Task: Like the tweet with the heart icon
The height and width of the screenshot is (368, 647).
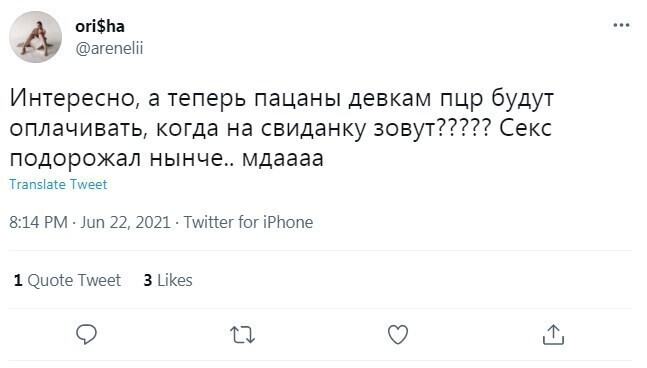Action: point(398,334)
